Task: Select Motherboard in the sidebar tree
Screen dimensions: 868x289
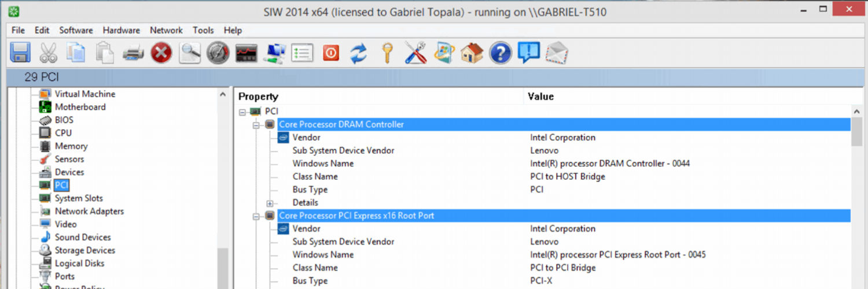Action: point(80,107)
